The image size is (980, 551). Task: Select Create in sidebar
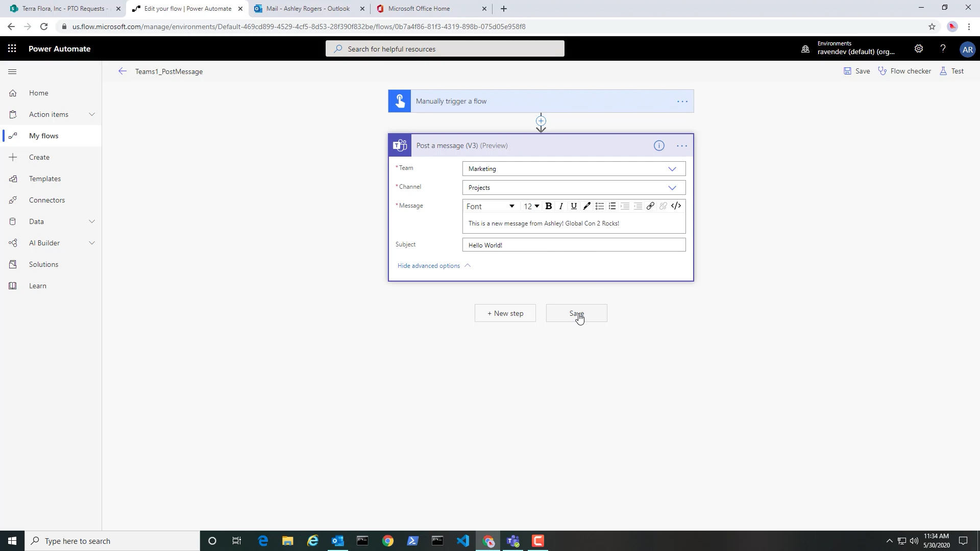51,157
